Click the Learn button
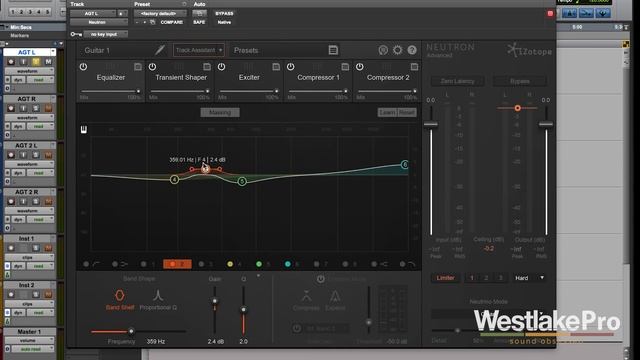The image size is (640, 360). 387,112
